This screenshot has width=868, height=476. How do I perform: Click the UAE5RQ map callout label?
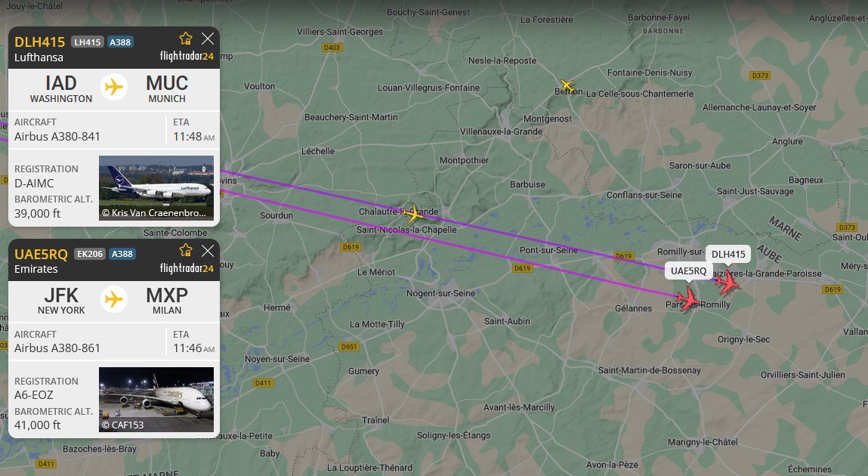(688, 270)
